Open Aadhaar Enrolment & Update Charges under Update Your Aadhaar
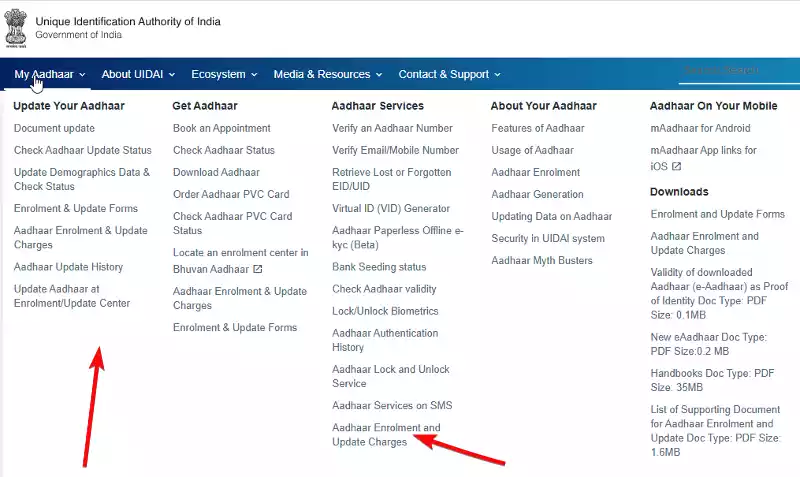 pos(81,237)
